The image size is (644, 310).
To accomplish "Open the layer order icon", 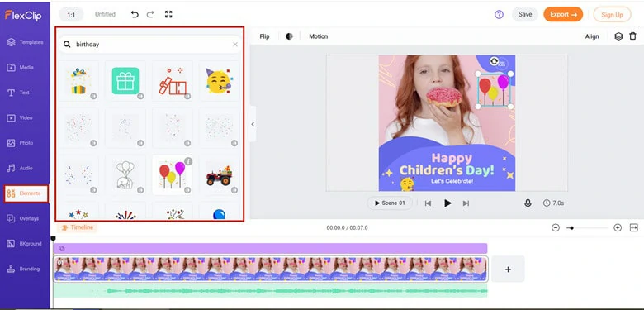I will (618, 36).
